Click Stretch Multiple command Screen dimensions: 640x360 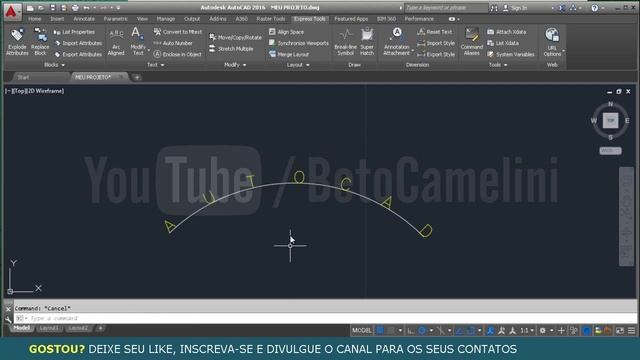click(x=231, y=49)
